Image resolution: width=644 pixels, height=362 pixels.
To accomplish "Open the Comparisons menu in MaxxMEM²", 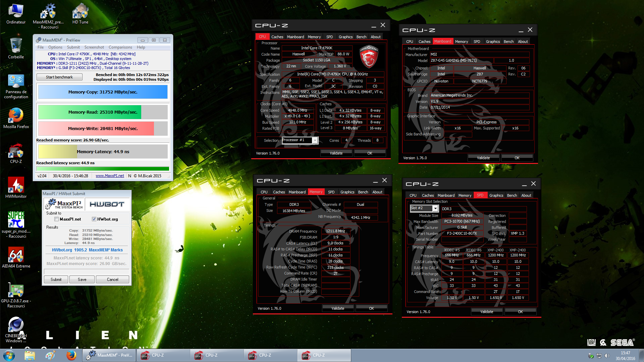I will pos(120,47).
